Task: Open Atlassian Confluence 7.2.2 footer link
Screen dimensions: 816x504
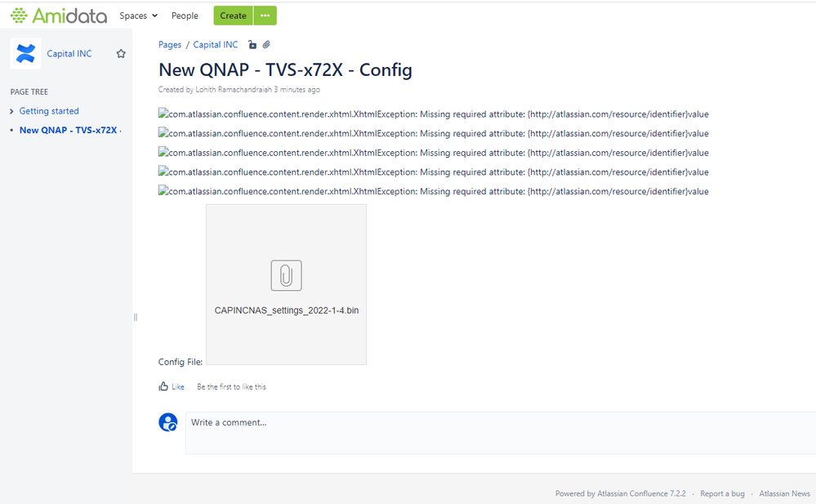Action: click(641, 493)
